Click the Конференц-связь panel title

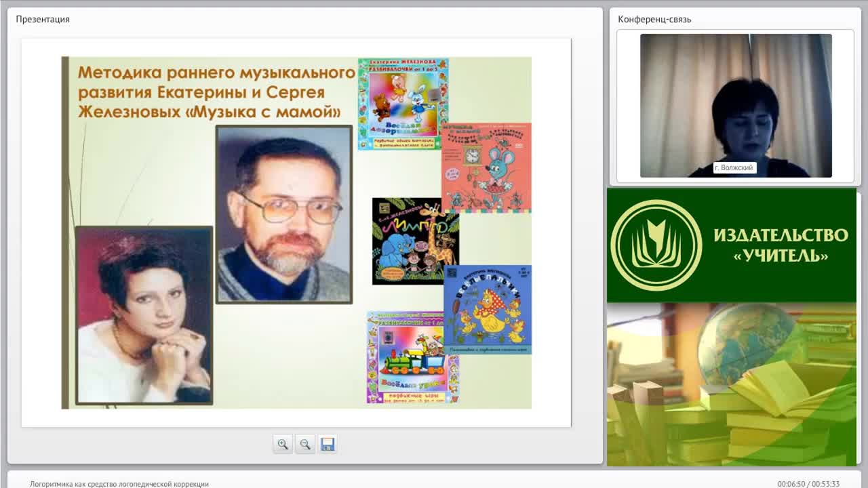[654, 19]
